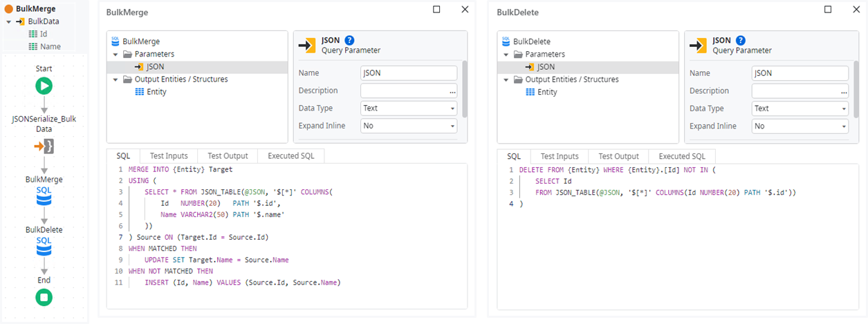Click the Start node in the flow

(44, 86)
